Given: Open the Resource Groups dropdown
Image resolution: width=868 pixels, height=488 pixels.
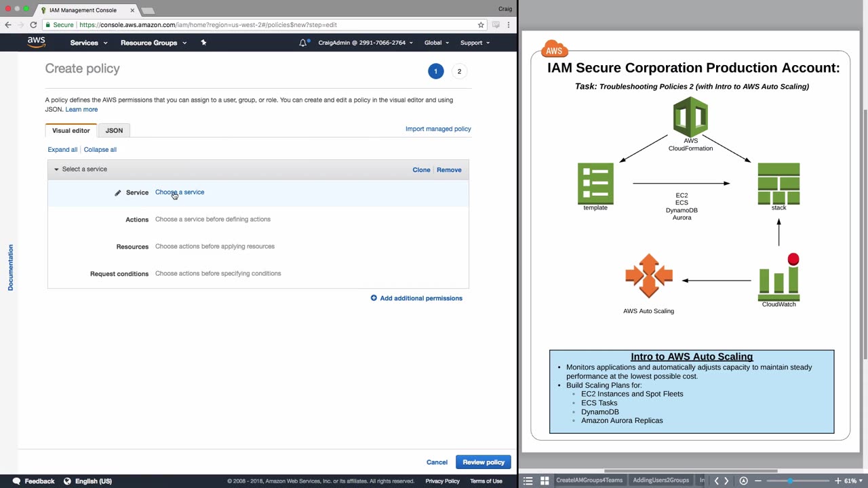Looking at the screenshot, I should click(153, 43).
